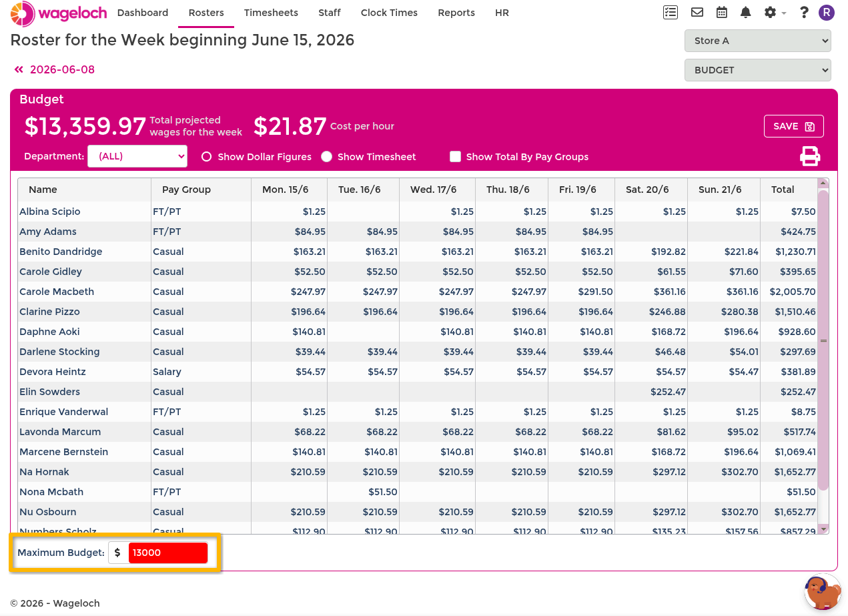The width and height of the screenshot is (848, 616).
Task: Save the budget with SAVE button
Action: 793,126
